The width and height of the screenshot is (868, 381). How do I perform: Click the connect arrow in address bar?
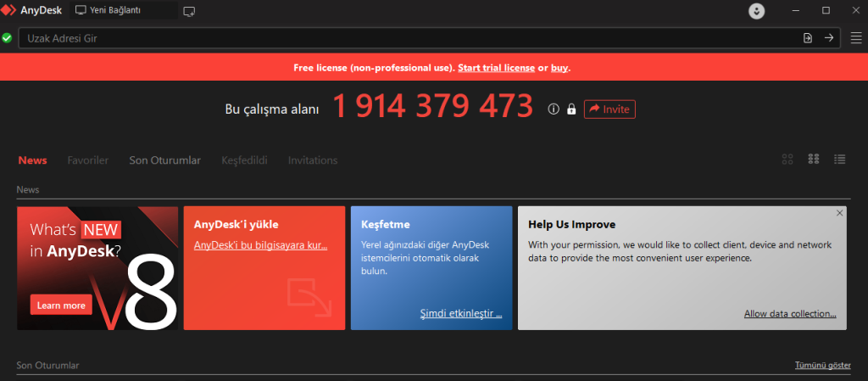click(x=829, y=37)
